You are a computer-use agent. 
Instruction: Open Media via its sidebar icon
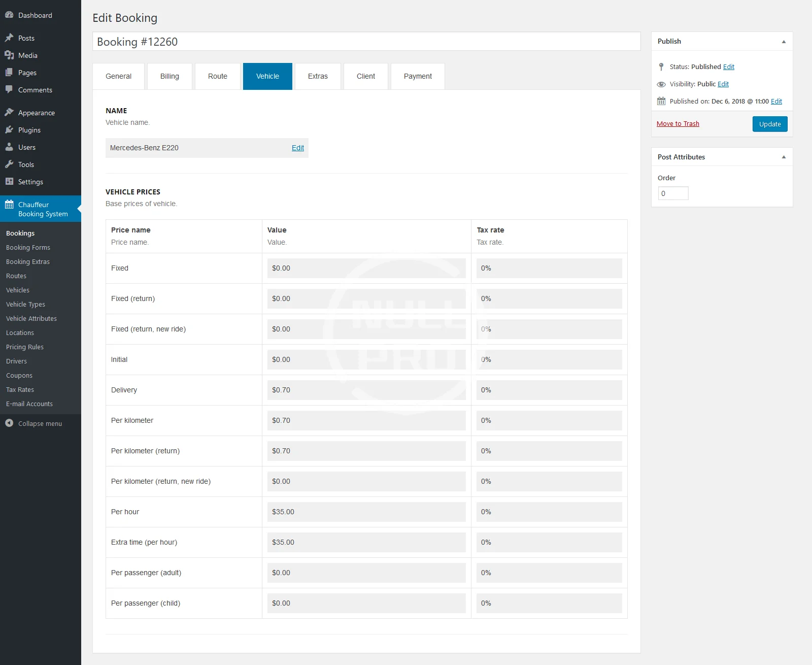(9, 55)
